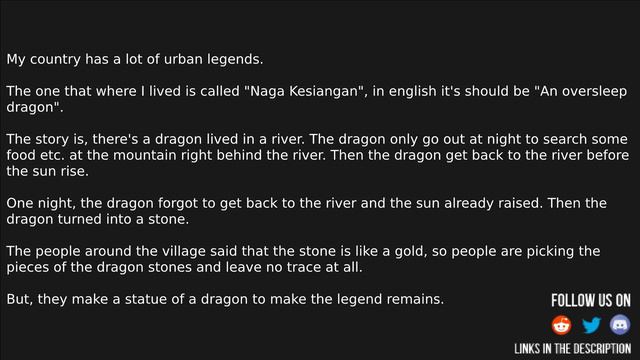Click the sentence starting "The story is"
This screenshot has height=360, width=640.
(156, 139)
